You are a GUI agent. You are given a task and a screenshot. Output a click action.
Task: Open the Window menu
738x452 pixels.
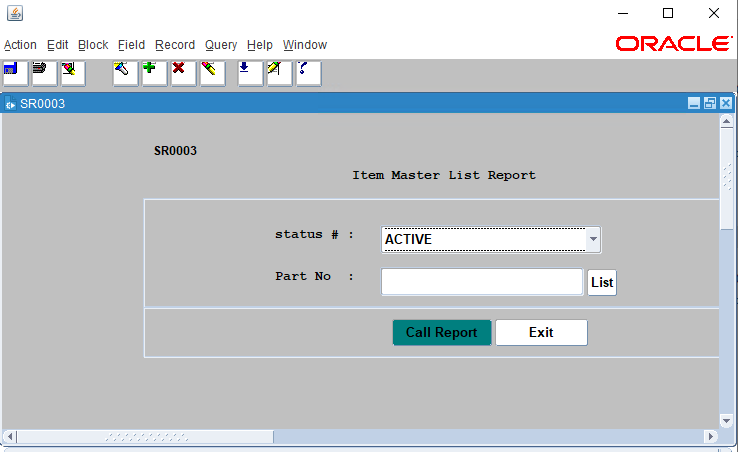(x=305, y=45)
